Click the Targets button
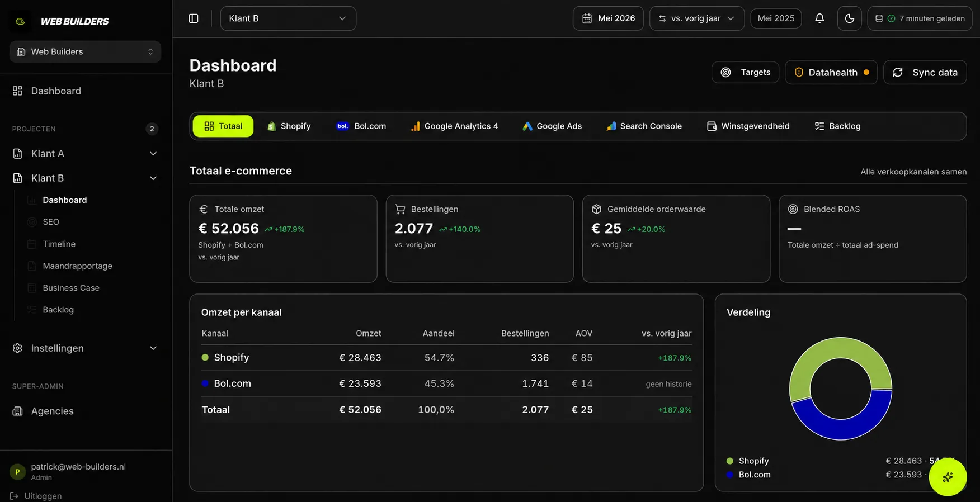The width and height of the screenshot is (980, 502). click(745, 72)
